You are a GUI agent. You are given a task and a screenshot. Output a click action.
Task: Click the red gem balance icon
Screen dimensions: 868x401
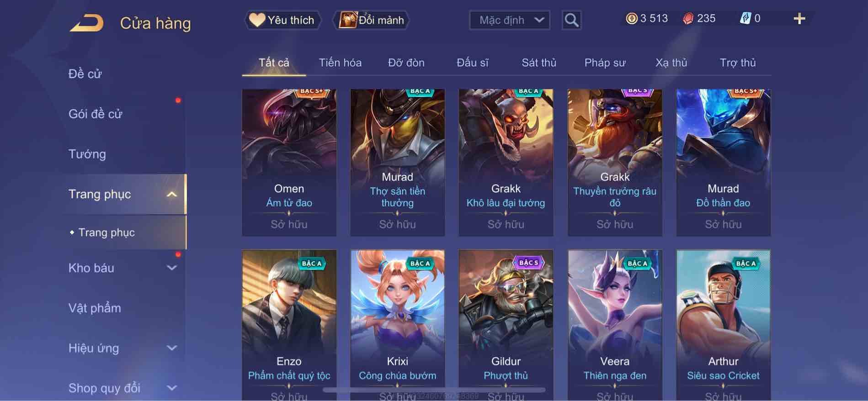tap(688, 19)
